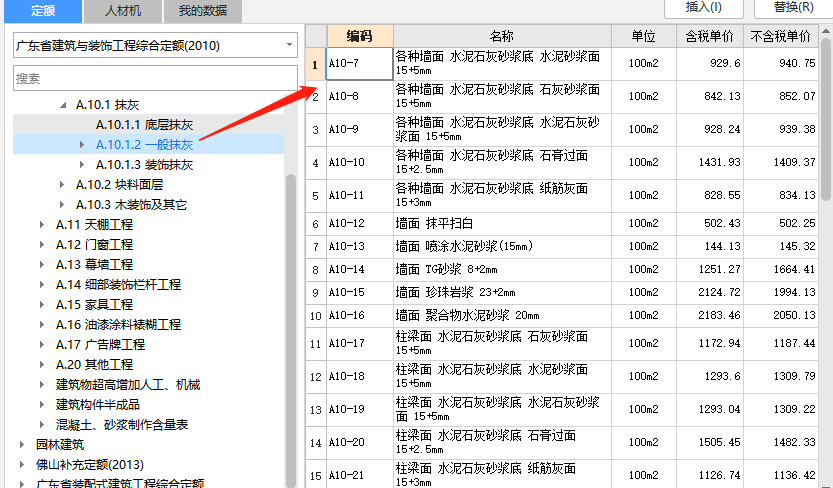
Task: Click the 含税单价 column header
Action: point(710,36)
